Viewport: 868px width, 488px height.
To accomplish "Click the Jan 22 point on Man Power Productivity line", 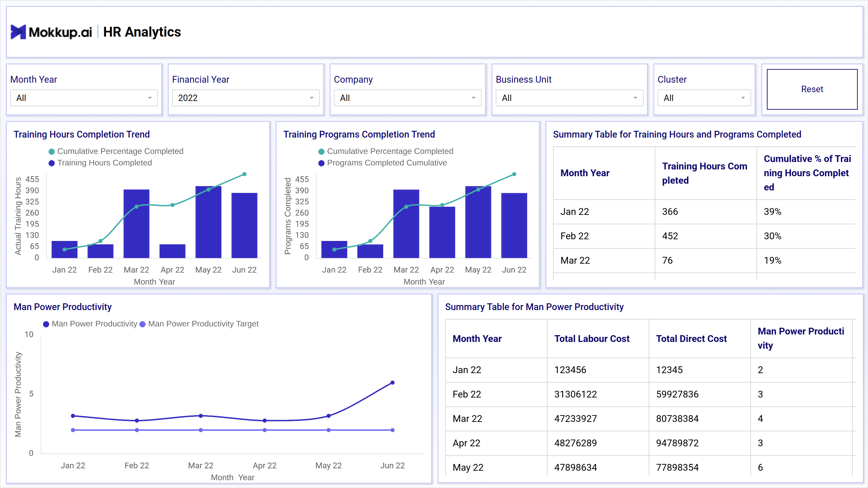I will pos(73,416).
